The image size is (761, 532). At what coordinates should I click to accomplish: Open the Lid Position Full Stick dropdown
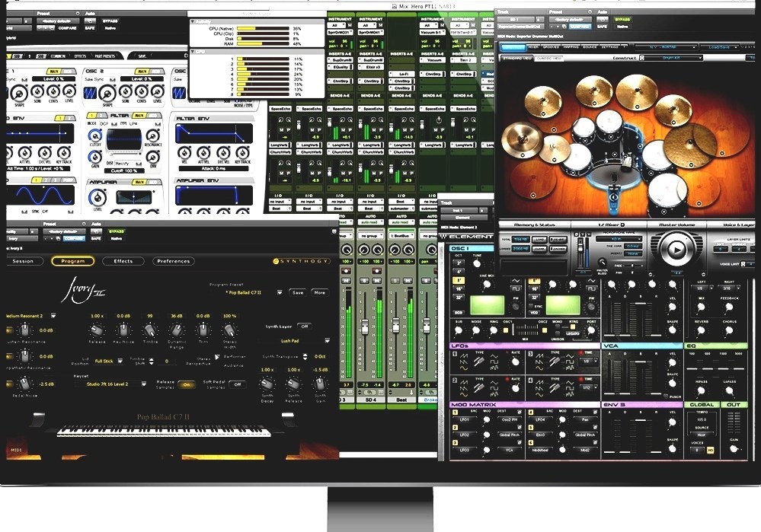120,361
